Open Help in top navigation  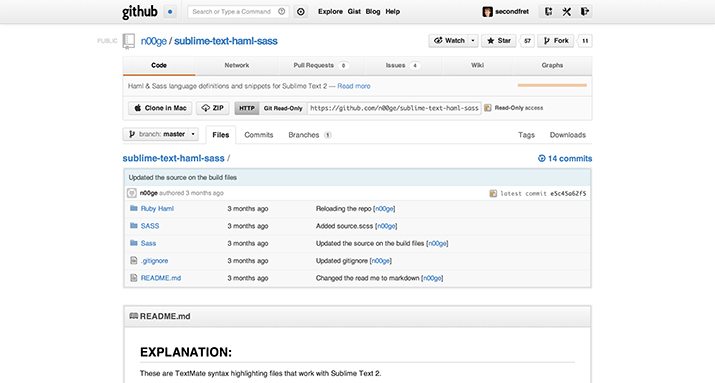tap(393, 12)
